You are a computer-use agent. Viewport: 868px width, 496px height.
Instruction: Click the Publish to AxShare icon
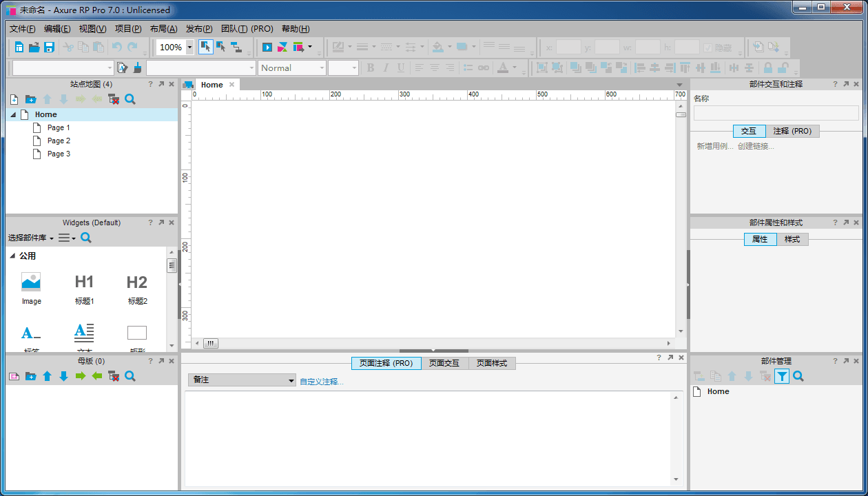[x=282, y=47]
